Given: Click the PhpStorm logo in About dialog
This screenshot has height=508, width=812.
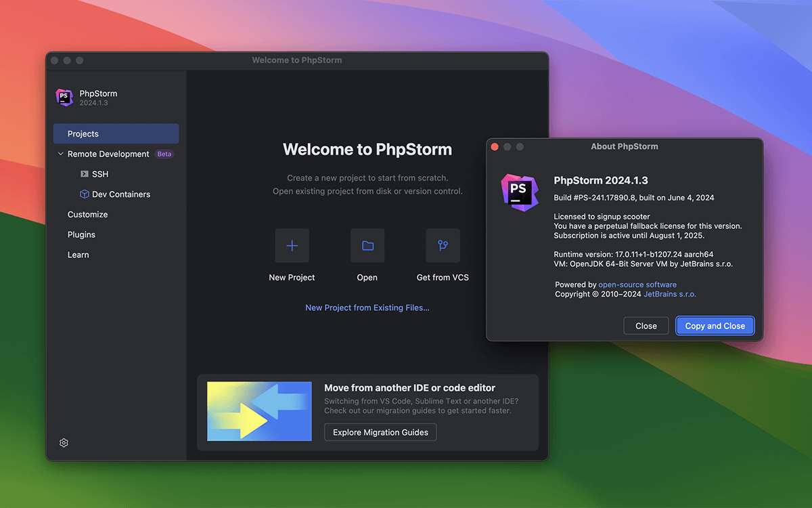Looking at the screenshot, I should (x=520, y=192).
